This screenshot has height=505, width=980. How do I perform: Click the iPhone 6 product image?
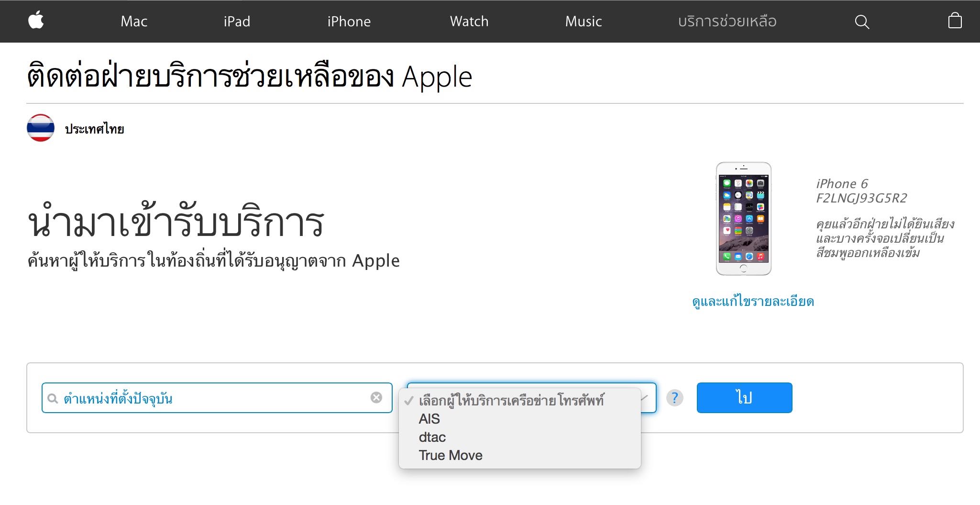[743, 219]
